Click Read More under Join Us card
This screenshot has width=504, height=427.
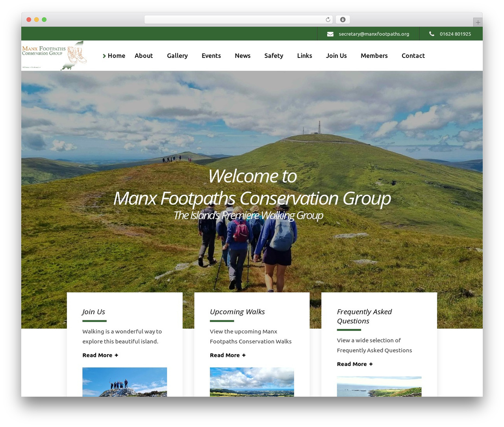pos(97,355)
